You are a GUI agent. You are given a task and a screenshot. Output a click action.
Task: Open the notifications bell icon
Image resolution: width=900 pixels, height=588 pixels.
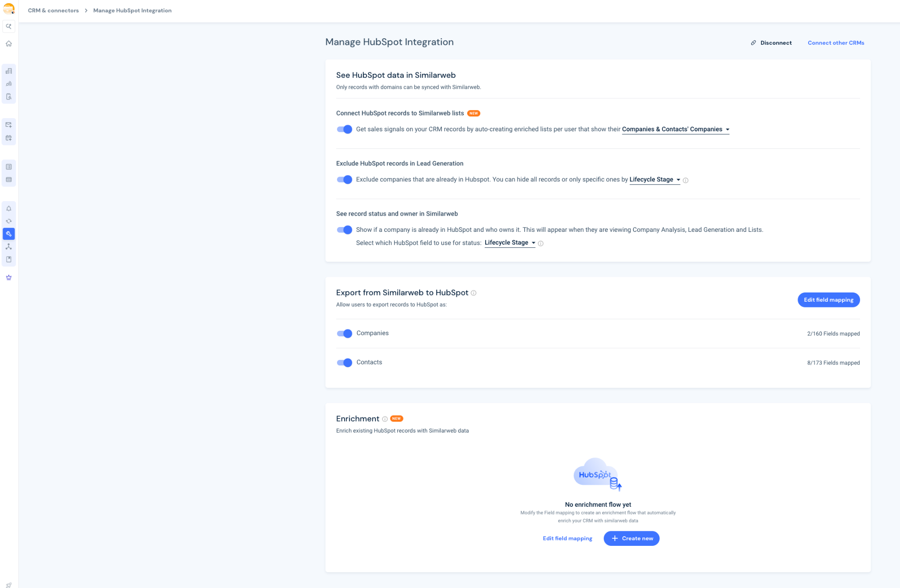(x=9, y=209)
